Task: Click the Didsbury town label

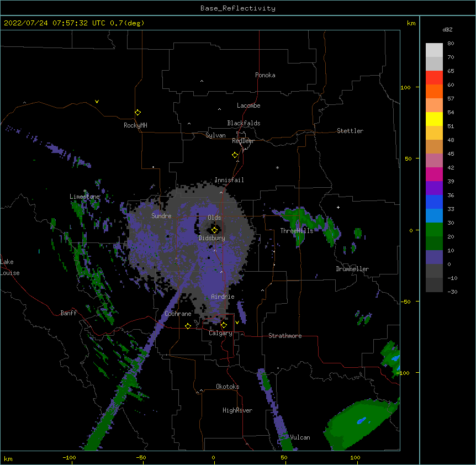Action: pos(211,238)
